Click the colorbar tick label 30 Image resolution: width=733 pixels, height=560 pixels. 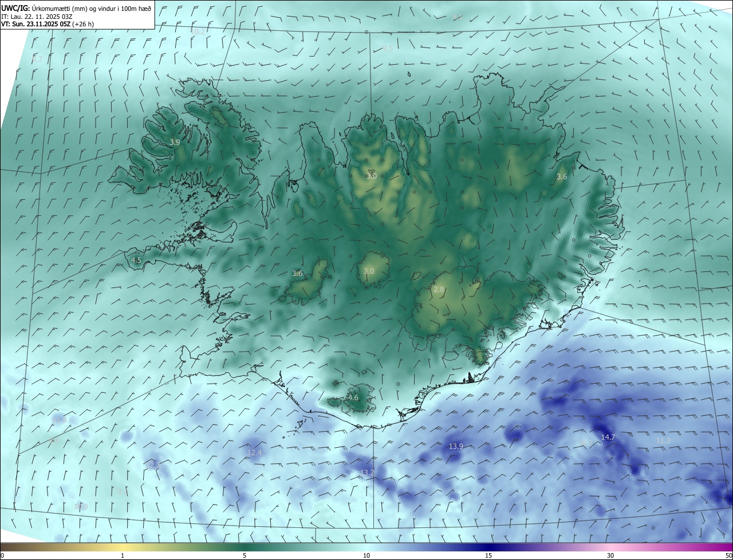tap(610, 555)
